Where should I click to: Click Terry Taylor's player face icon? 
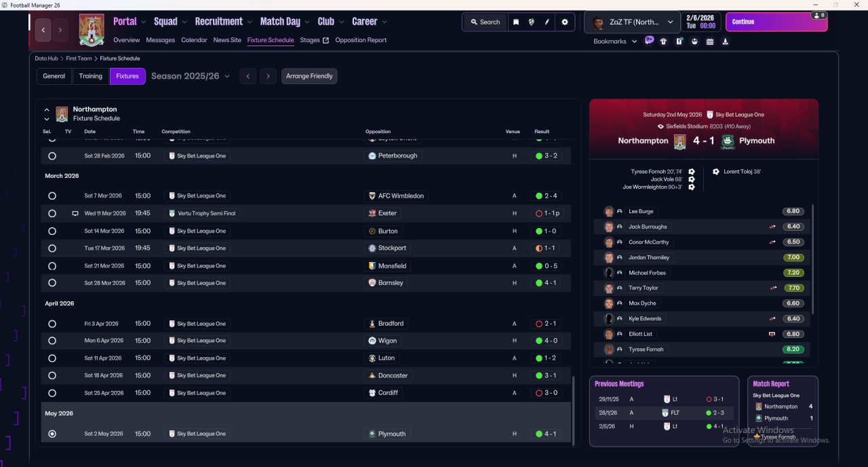(x=609, y=288)
